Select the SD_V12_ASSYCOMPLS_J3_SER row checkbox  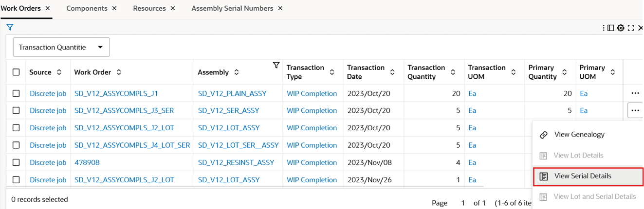click(16, 110)
